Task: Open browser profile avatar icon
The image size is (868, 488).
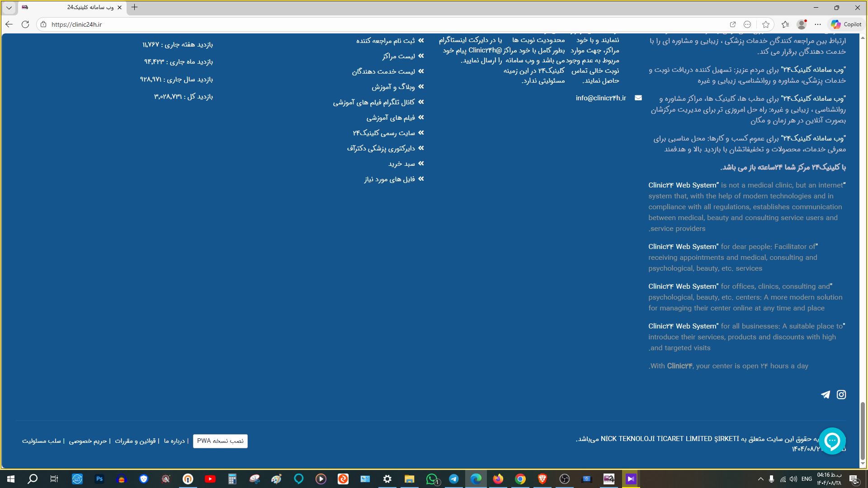Action: pos(802,24)
